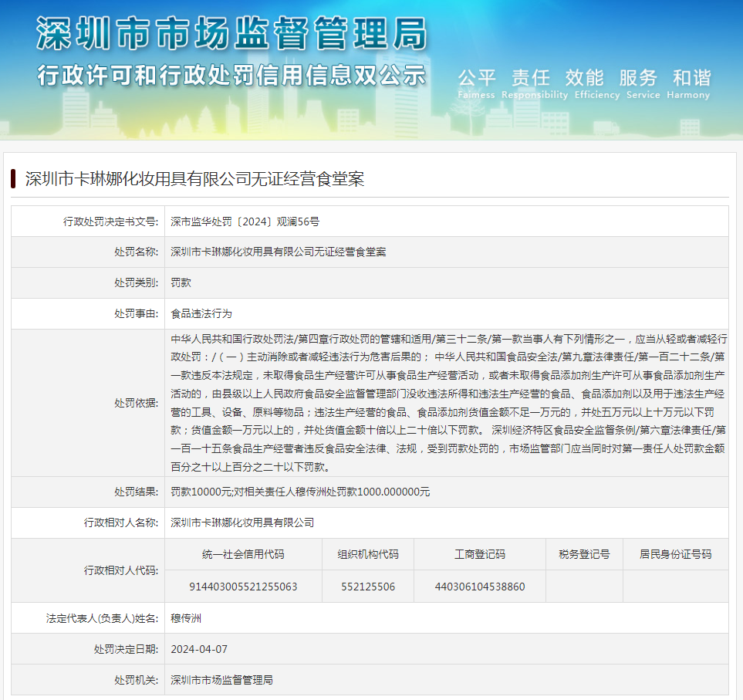Click the 居民身份证号码 column header

(676, 554)
